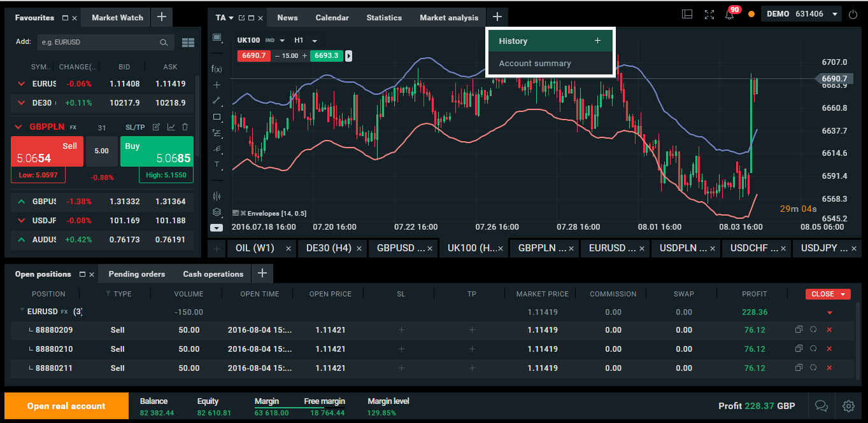Select the rectangle shape drawing tool

pyautogui.click(x=217, y=117)
